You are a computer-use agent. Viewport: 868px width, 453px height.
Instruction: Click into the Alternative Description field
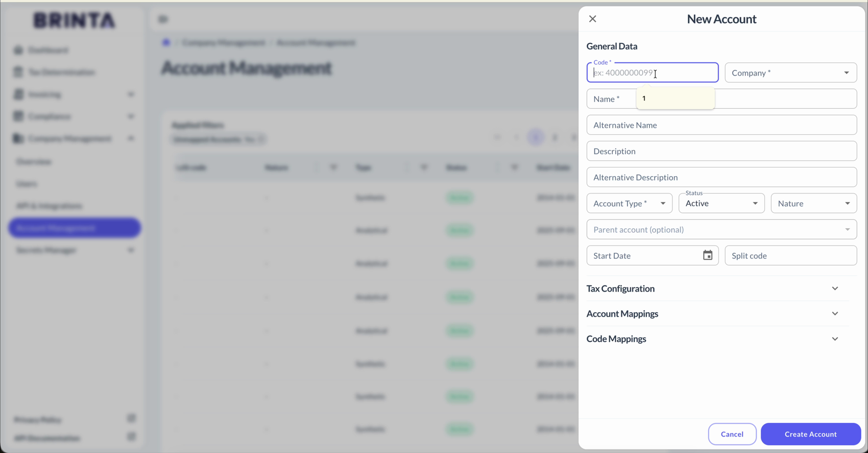point(721,177)
